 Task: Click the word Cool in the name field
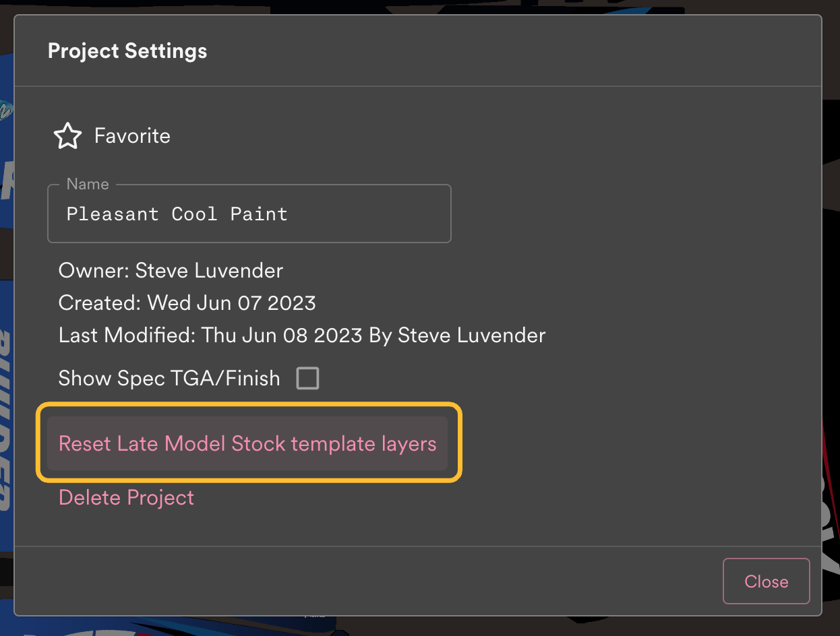[194, 214]
